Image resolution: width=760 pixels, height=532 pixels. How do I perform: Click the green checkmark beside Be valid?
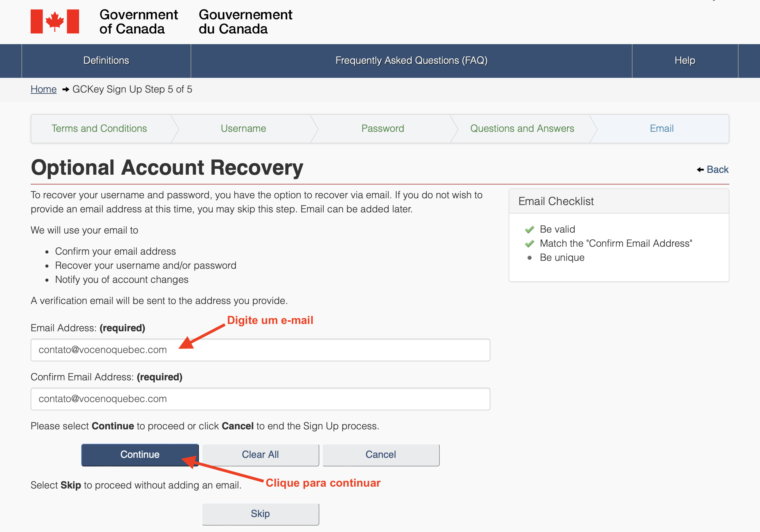529,230
